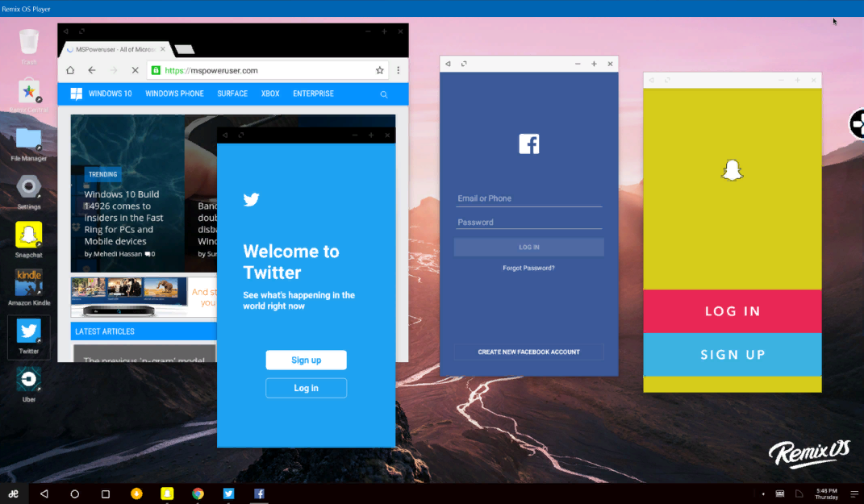The height and width of the screenshot is (504, 864).
Task: Click the search icon on MSPoweruser
Action: pyautogui.click(x=384, y=94)
